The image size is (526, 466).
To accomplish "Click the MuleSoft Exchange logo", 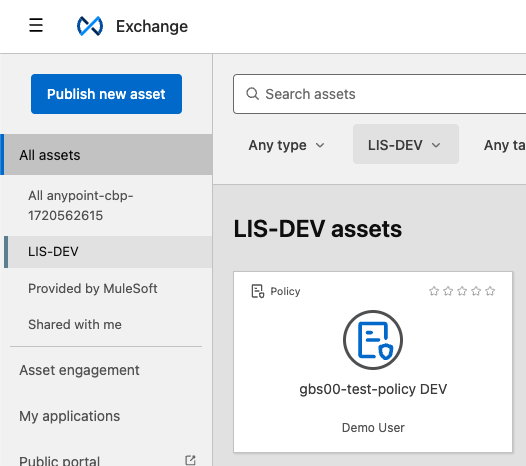I will pyautogui.click(x=90, y=26).
